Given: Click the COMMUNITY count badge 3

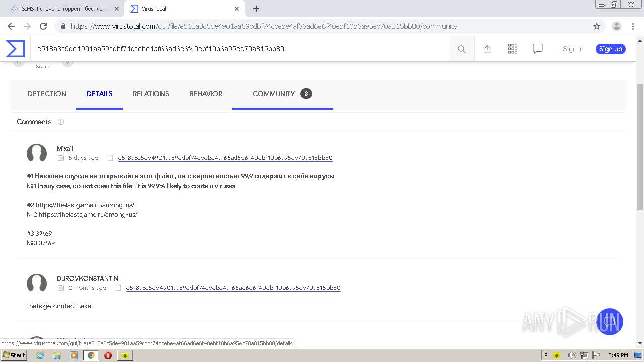Looking at the screenshot, I should [306, 94].
